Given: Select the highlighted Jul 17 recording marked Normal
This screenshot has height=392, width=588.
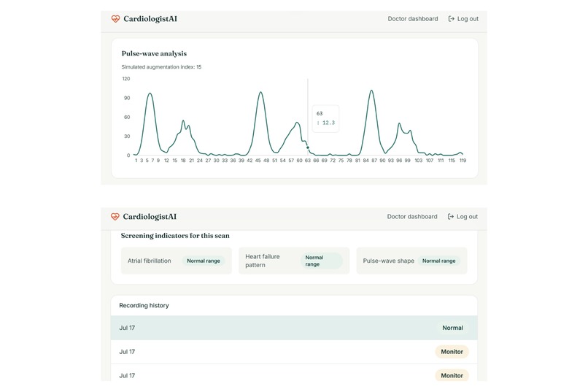Looking at the screenshot, I should click(294, 328).
